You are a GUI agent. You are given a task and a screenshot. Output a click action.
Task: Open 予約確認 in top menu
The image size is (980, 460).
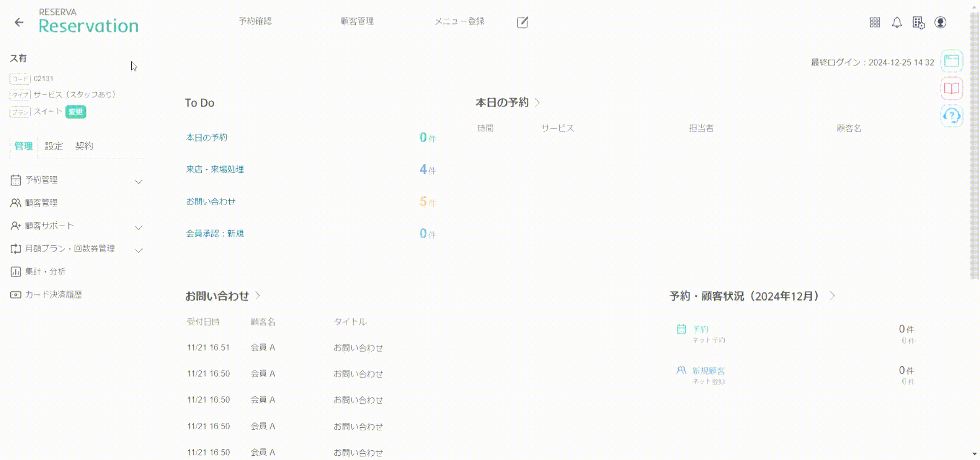pos(255,21)
